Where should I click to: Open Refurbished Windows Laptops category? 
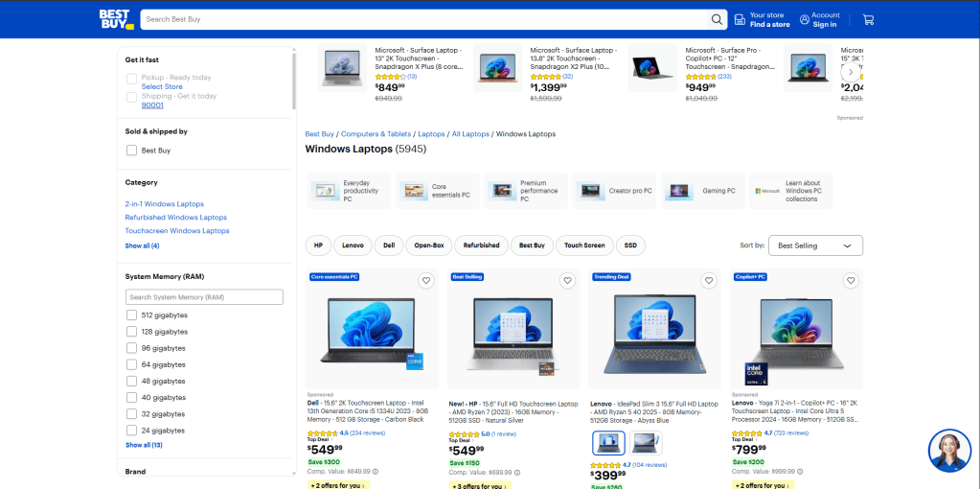tap(175, 218)
